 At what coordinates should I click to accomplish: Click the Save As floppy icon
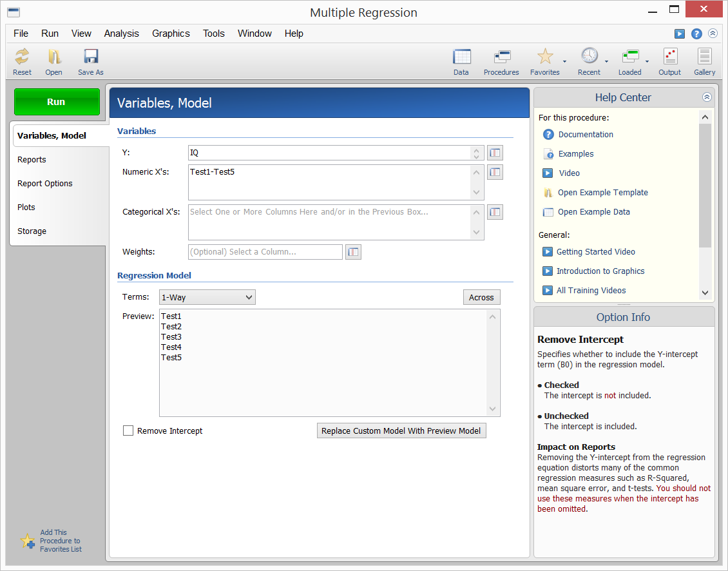(91, 57)
